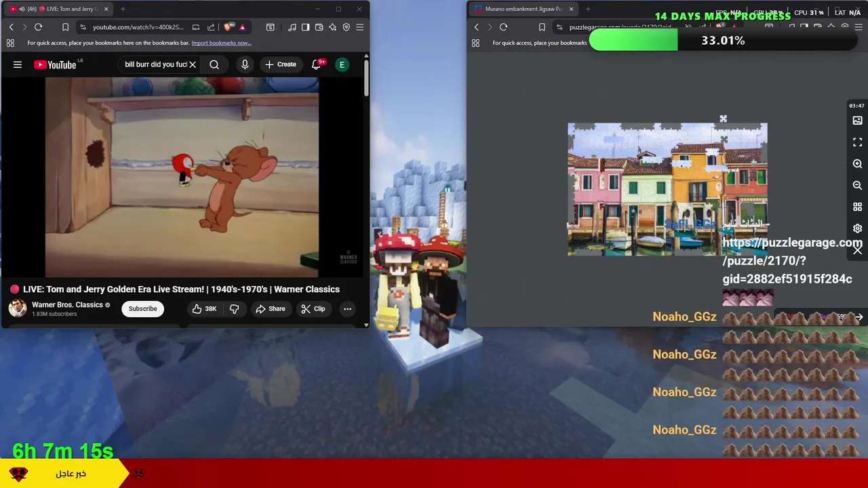Open the apps grid in puzzle window bookmarks bar

click(475, 43)
